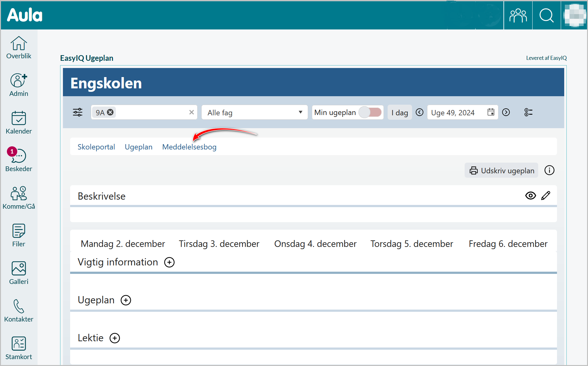The height and width of the screenshot is (366, 588).
Task: Click the Uge 49, 2024 field
Action: tap(462, 112)
